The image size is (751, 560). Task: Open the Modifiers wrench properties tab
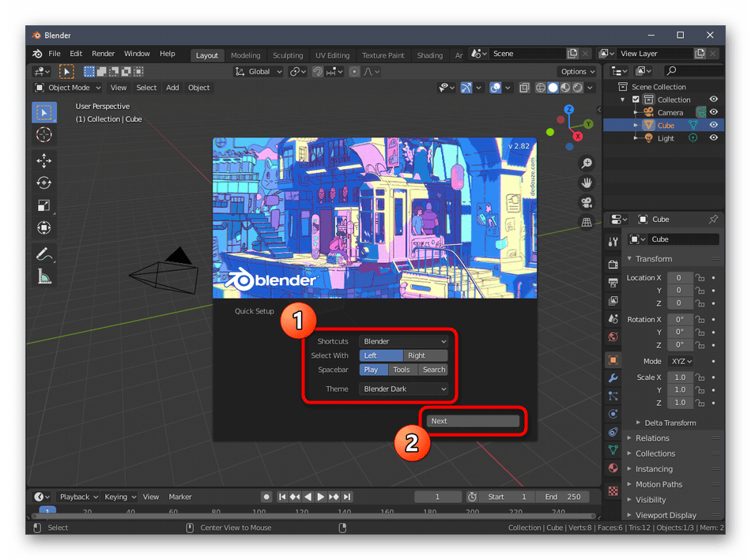(x=613, y=378)
